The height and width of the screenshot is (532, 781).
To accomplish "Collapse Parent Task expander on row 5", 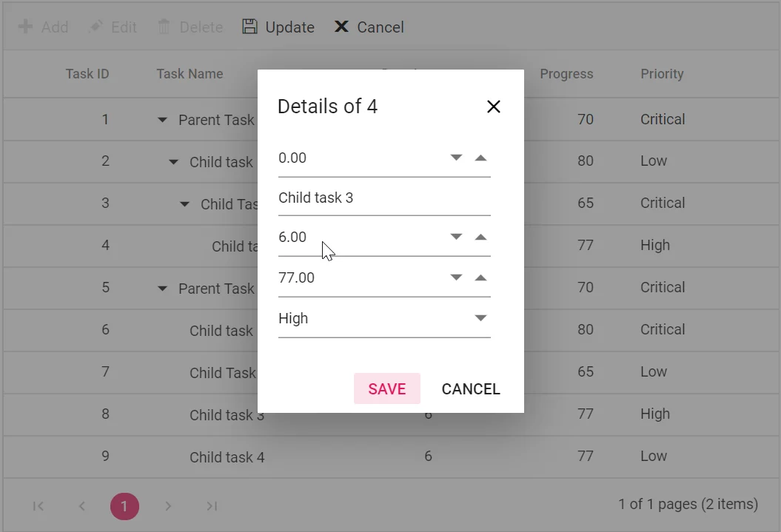I will (162, 289).
